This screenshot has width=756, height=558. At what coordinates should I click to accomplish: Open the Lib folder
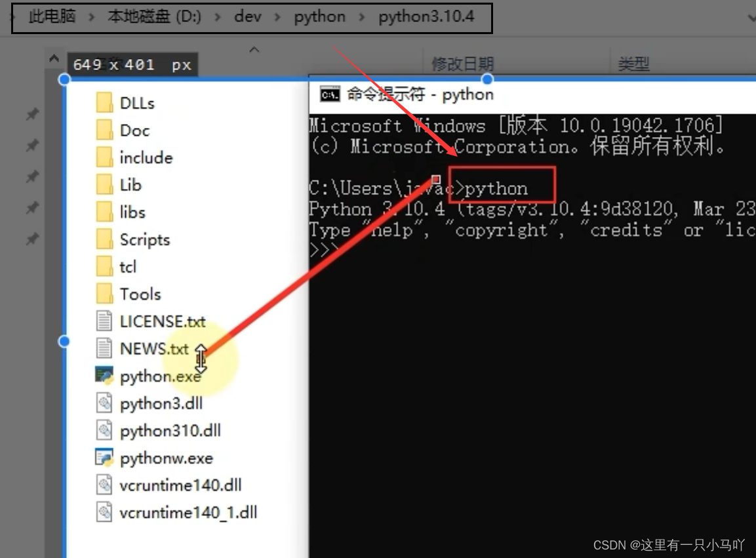tap(131, 184)
